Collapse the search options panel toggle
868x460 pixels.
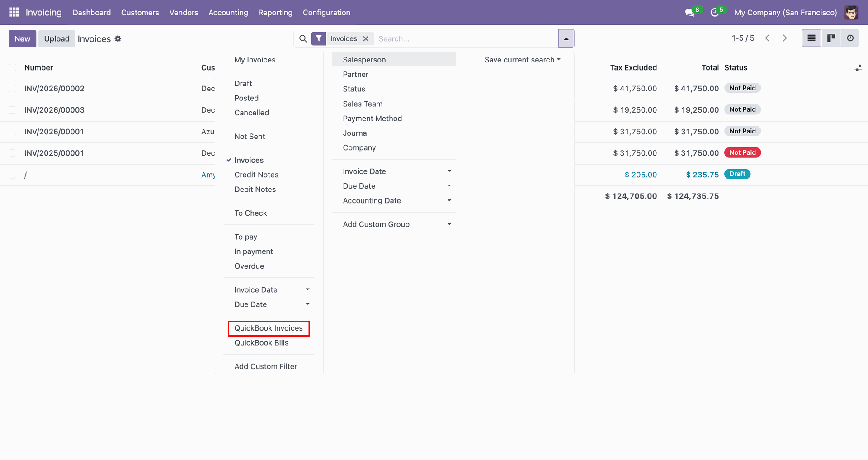tap(566, 39)
